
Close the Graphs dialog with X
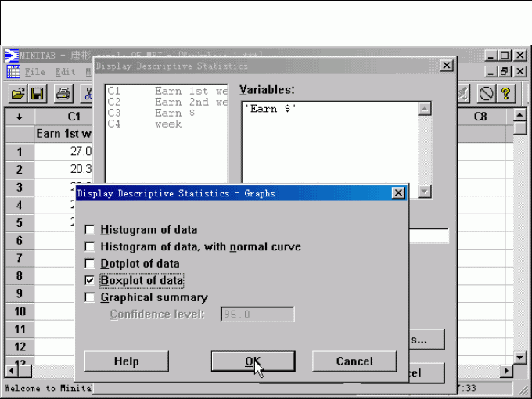coord(398,192)
